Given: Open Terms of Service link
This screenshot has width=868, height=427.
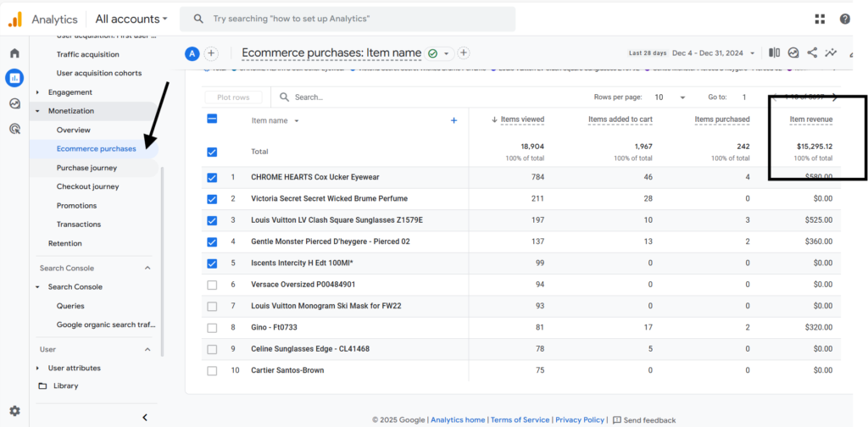Looking at the screenshot, I should click(520, 420).
